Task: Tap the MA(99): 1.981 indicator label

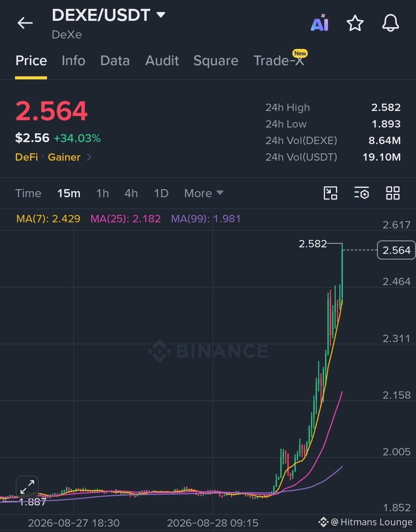Action: click(x=206, y=219)
